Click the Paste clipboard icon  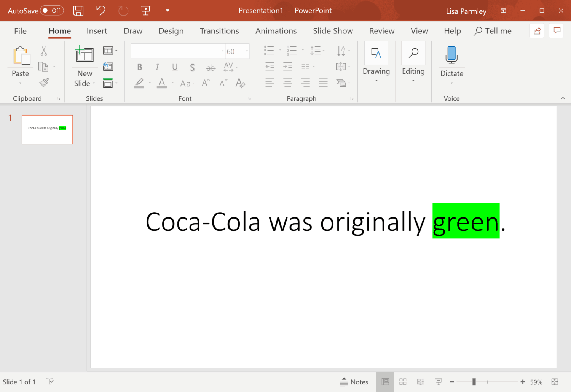[x=21, y=56]
